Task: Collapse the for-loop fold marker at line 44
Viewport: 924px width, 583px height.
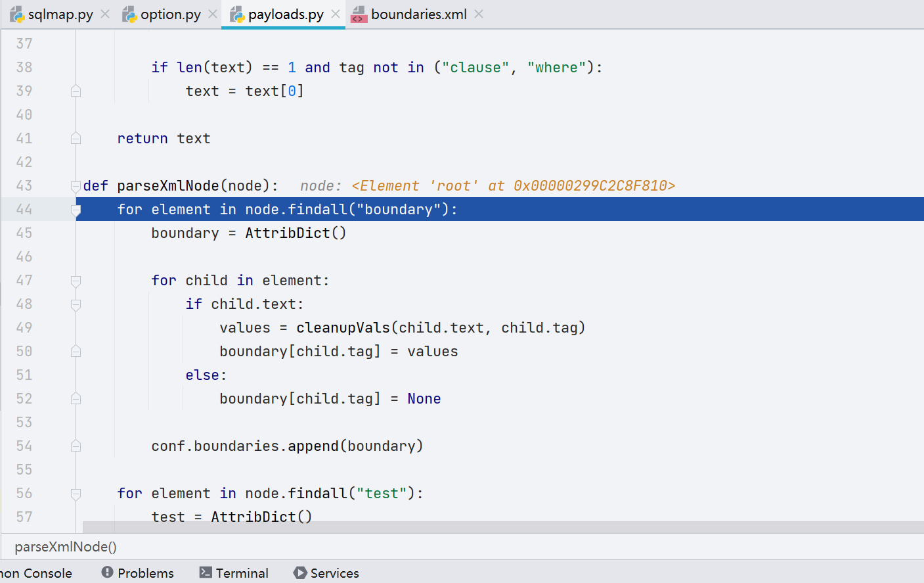Action: click(x=76, y=210)
